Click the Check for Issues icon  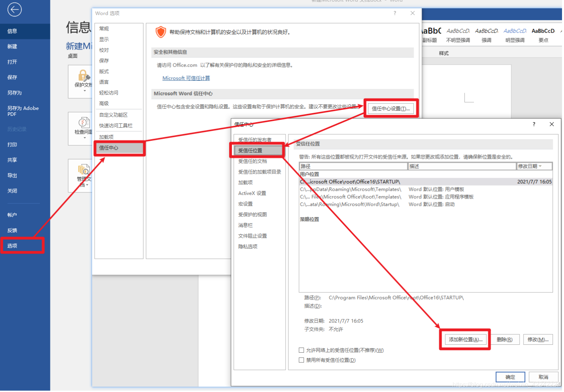pyautogui.click(x=84, y=123)
